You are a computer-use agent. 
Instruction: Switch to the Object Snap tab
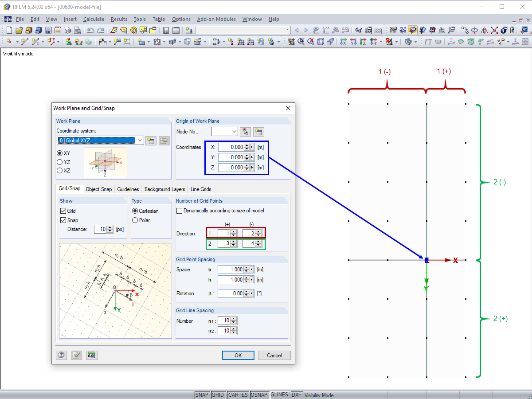(x=99, y=189)
